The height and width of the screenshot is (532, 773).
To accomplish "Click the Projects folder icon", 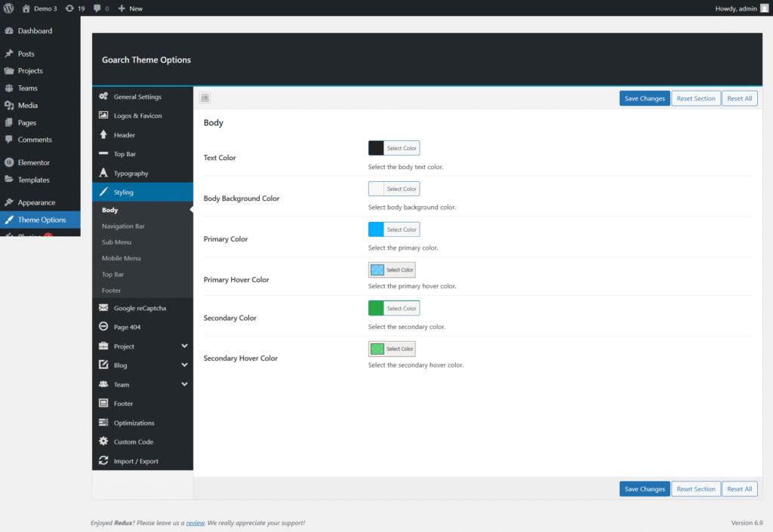I will 9,71.
